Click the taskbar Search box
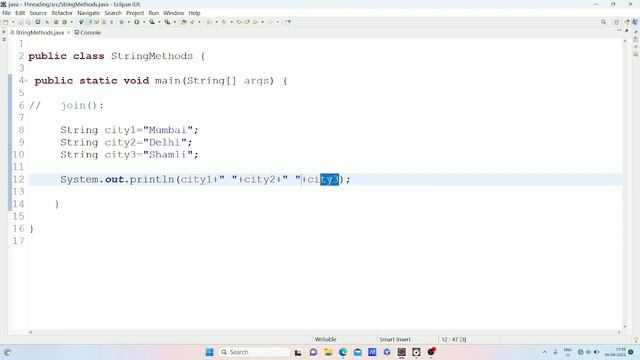This screenshot has height=360, width=640. point(254,352)
